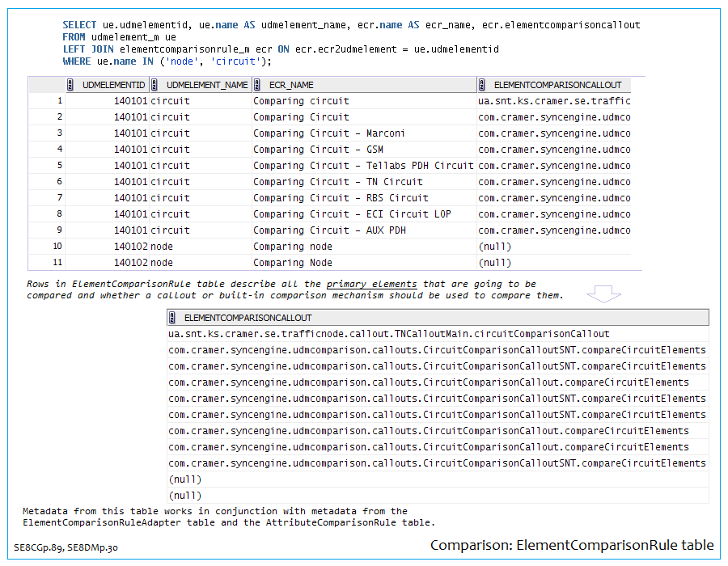
Task: Click the 'Comparing Circuit - Marconi' cell
Action: (328, 133)
